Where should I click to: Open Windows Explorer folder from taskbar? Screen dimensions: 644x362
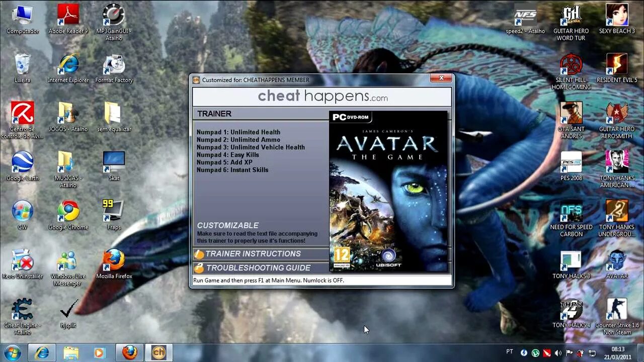[71, 353]
